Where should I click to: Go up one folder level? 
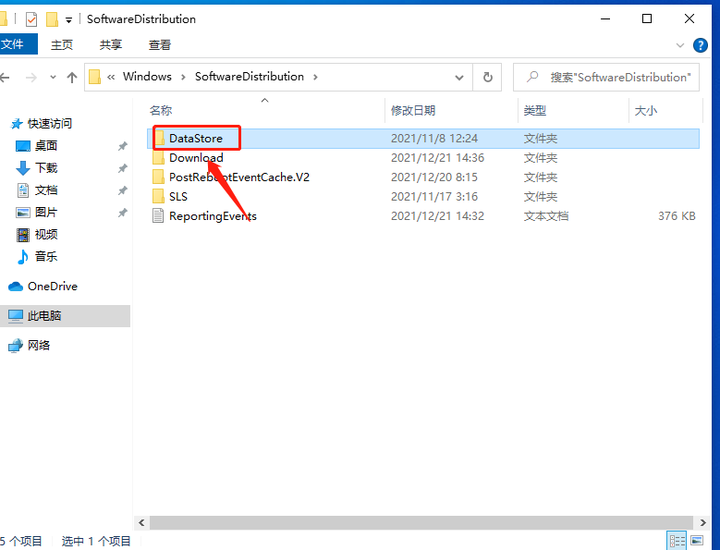click(72, 77)
